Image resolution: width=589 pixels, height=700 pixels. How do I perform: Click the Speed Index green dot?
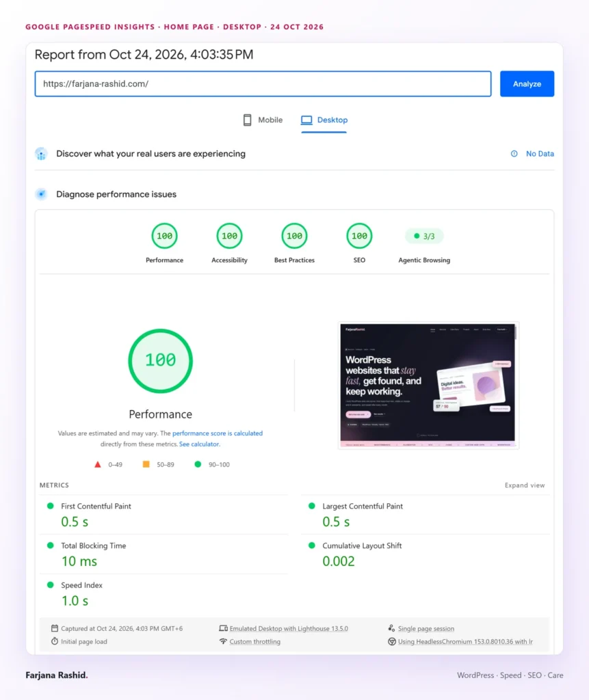[51, 585]
